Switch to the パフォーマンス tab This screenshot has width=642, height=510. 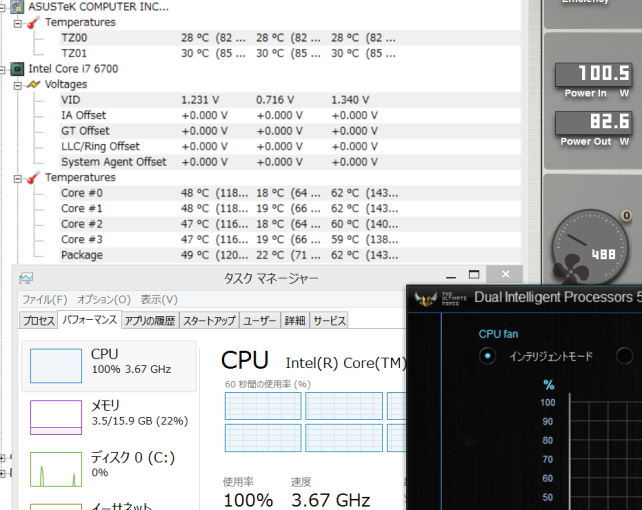[90, 320]
